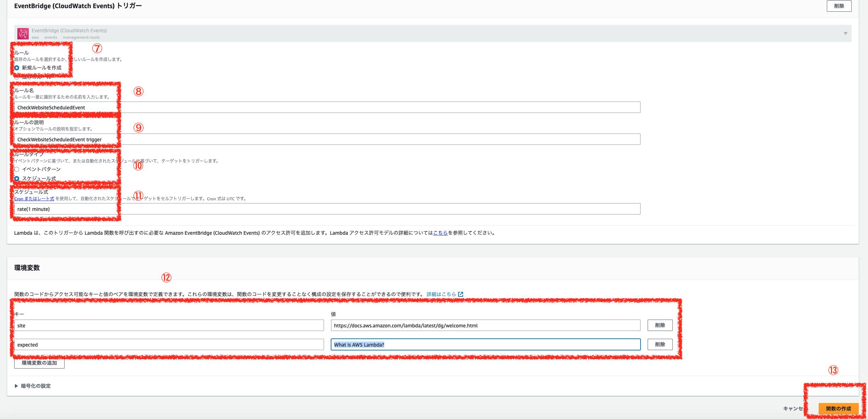Click the 環境変数 section heading

[27, 268]
